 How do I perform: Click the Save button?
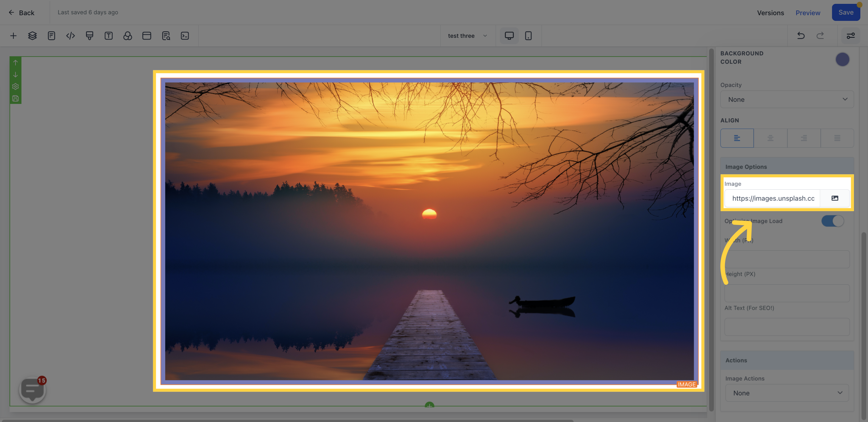846,13
